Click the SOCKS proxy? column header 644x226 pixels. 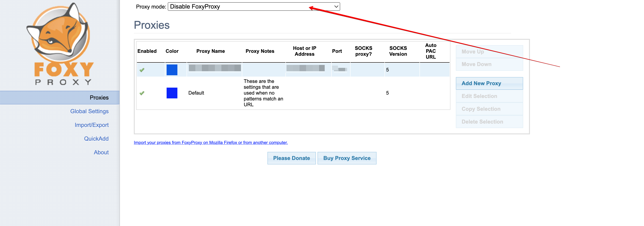364,51
